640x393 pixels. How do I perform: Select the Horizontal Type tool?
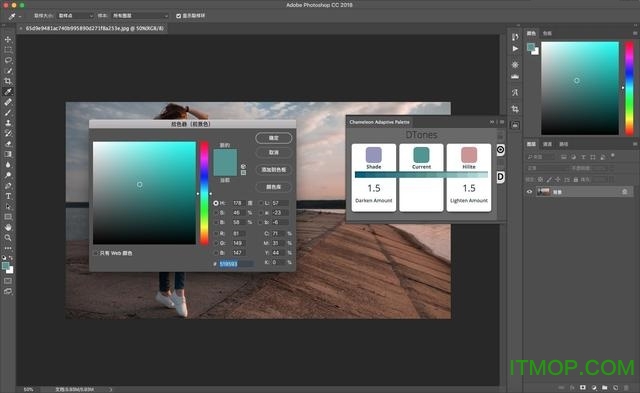tap(8, 196)
